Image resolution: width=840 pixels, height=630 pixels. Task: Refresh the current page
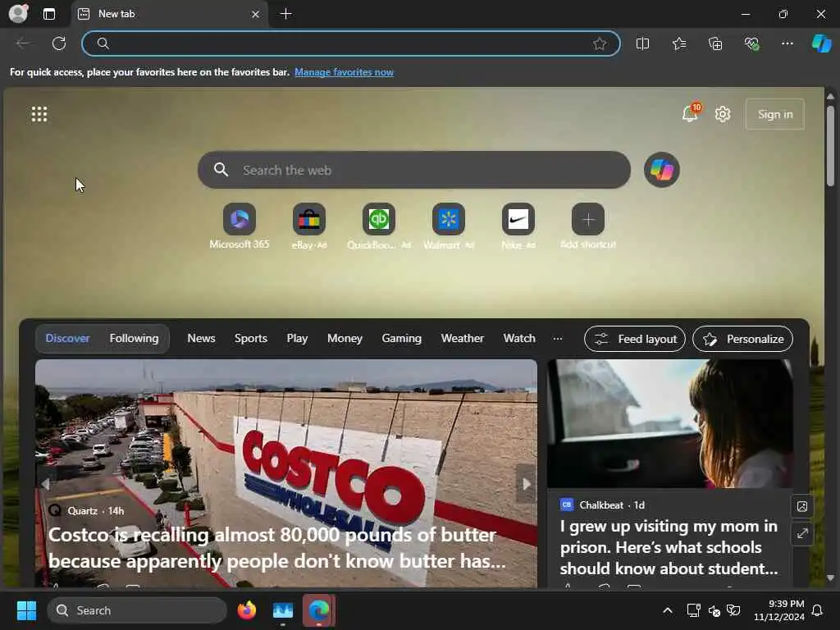point(59,43)
